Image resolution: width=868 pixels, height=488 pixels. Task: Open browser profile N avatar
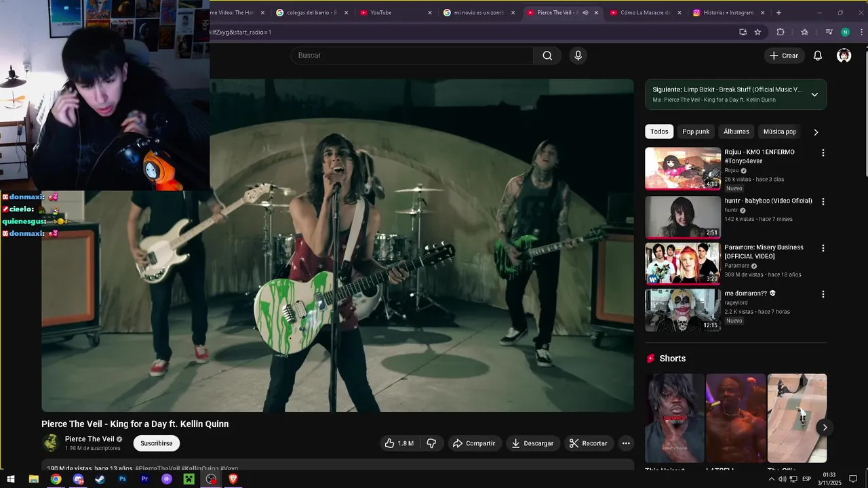coord(845,32)
